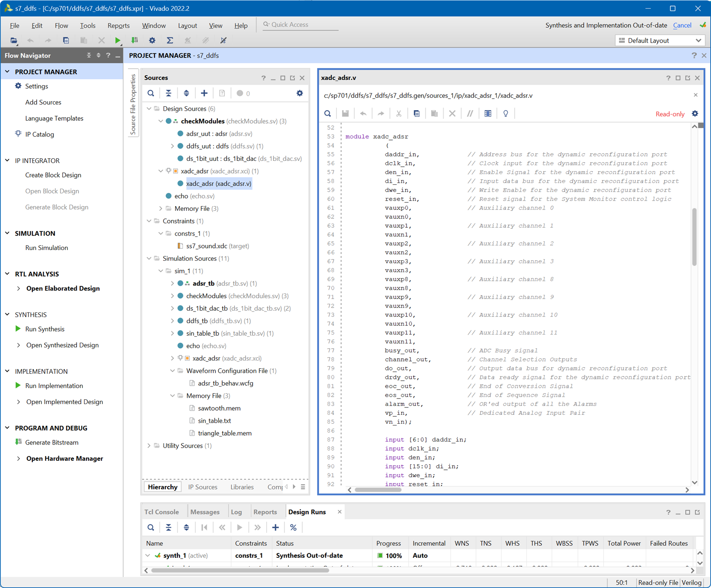Expand the Utility Sources node
Viewport: 711px width, 588px height.
pos(149,446)
